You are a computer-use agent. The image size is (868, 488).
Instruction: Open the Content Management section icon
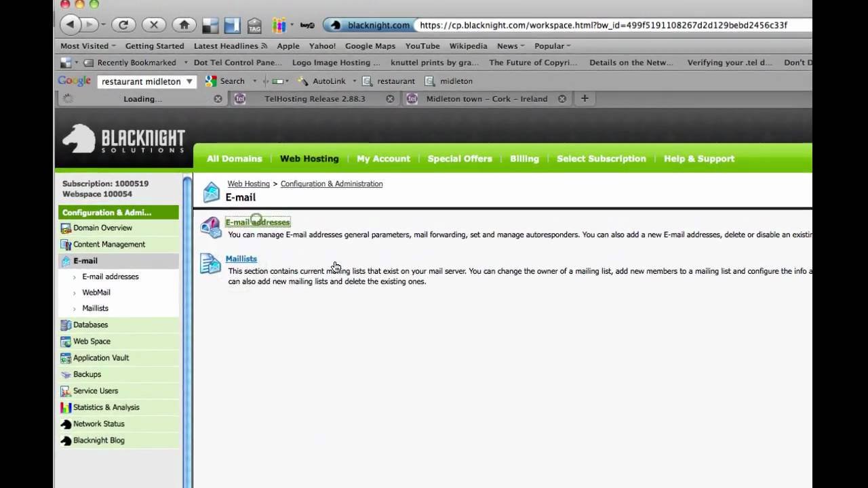click(x=66, y=244)
